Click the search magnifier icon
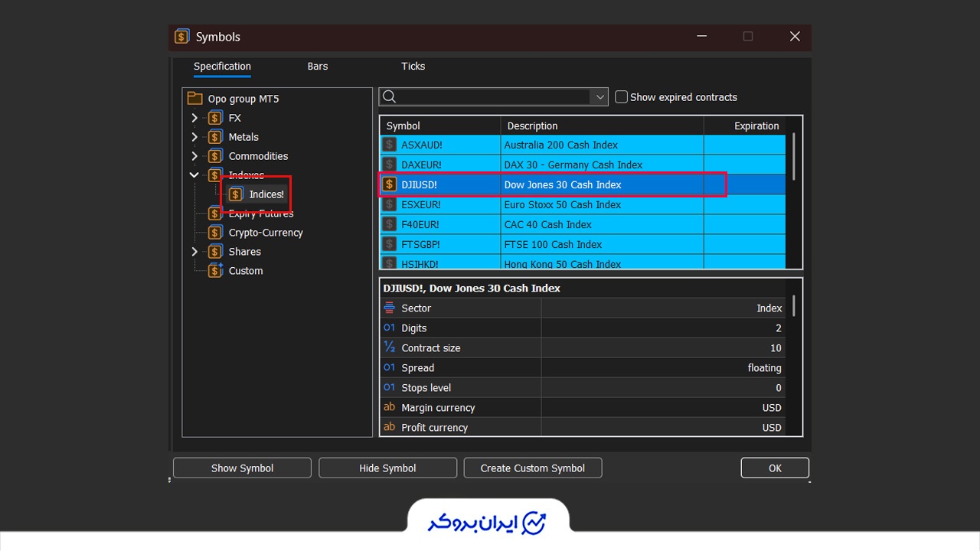This screenshot has width=980, height=551. point(389,96)
